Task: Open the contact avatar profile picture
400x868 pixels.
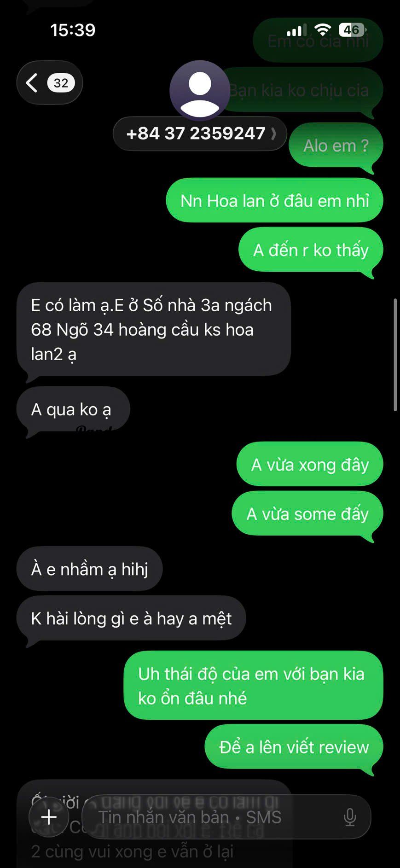Action: coord(200,90)
